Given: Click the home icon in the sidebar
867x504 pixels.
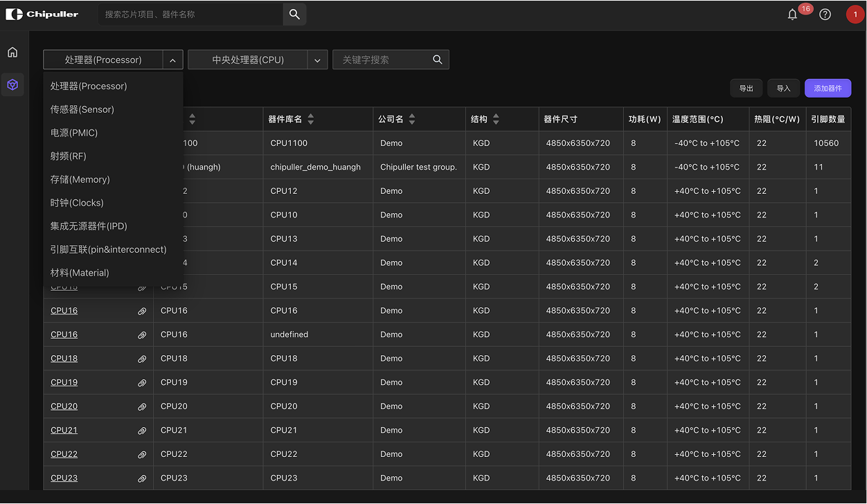Looking at the screenshot, I should pyautogui.click(x=12, y=51).
